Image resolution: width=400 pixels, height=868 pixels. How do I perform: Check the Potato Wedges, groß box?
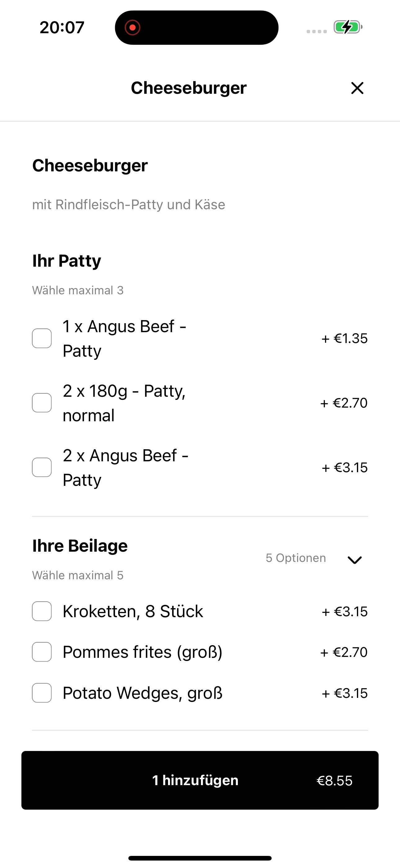42,693
